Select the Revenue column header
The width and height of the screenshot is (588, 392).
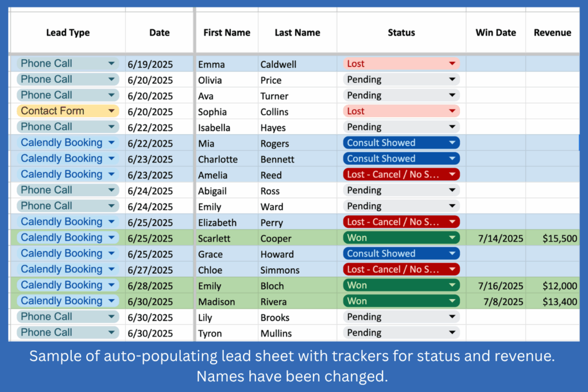click(552, 33)
